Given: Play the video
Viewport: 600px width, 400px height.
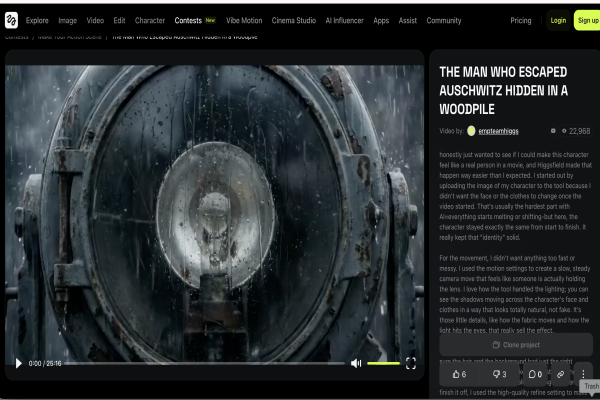Looking at the screenshot, I should pyautogui.click(x=17, y=363).
